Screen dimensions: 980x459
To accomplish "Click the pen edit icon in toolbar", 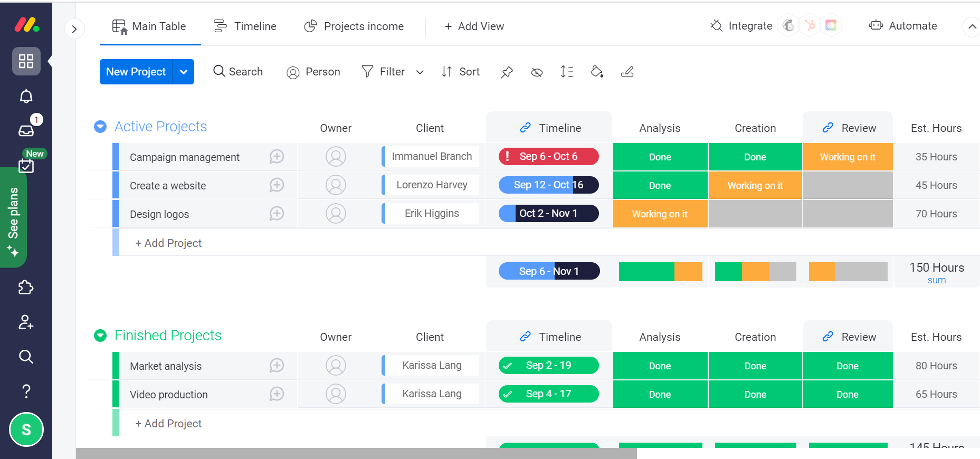I will click(627, 72).
